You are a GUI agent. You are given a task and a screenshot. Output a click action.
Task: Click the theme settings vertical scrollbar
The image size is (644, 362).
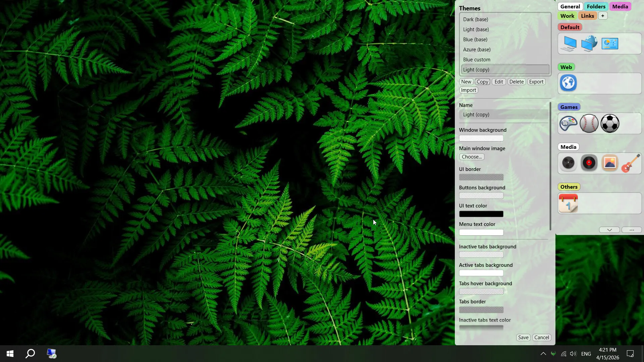click(x=550, y=166)
